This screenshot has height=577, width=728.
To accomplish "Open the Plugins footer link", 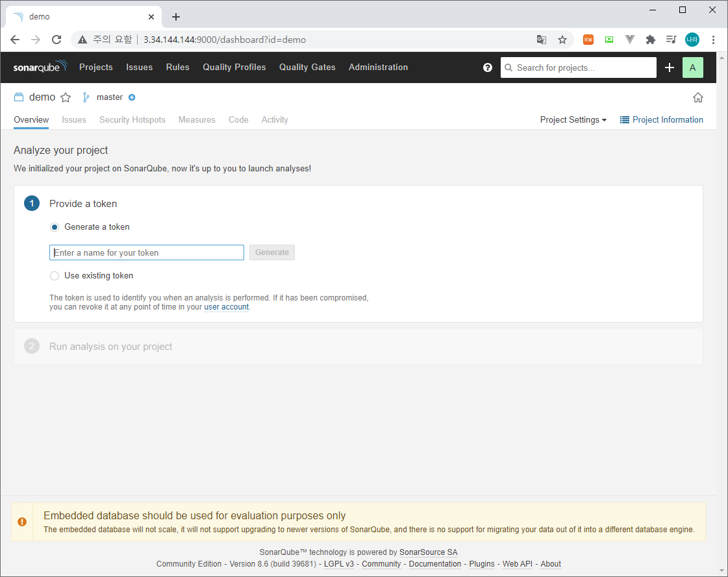I will 482,564.
